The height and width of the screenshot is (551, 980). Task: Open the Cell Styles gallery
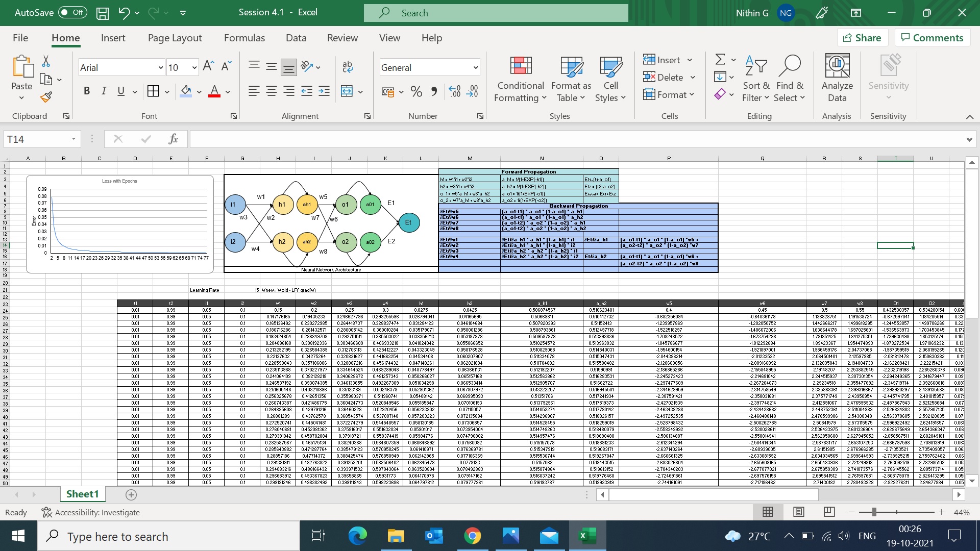610,79
